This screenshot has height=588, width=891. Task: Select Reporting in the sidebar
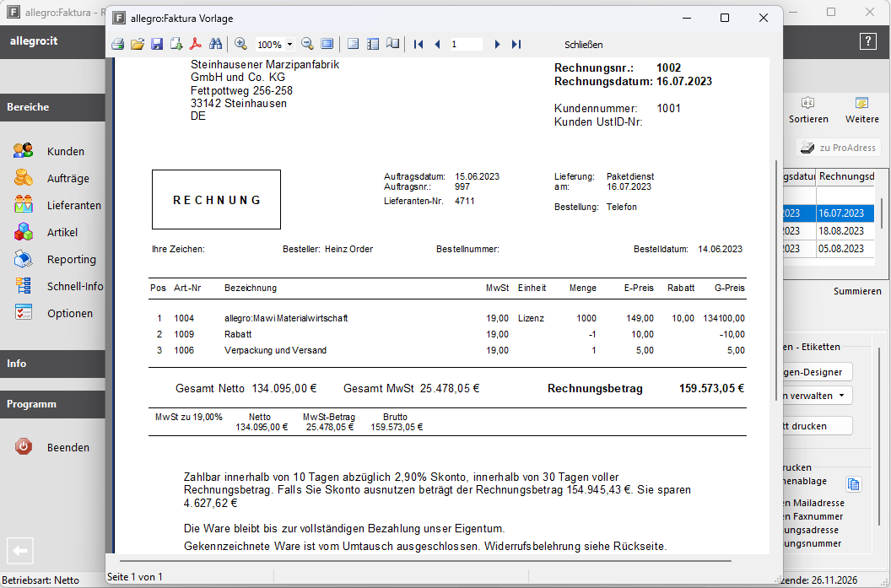[x=71, y=260]
